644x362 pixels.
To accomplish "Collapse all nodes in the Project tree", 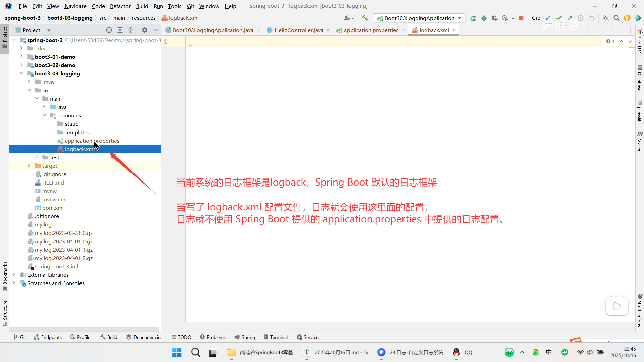I will point(131,30).
